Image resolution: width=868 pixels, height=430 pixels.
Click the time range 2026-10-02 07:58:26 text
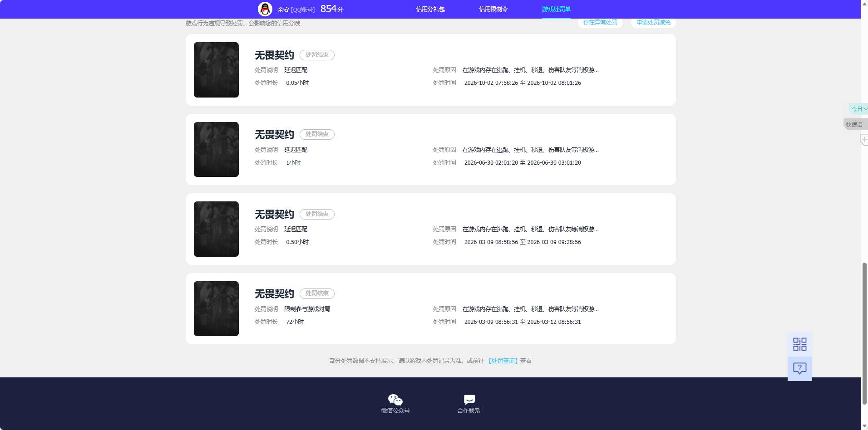523,83
